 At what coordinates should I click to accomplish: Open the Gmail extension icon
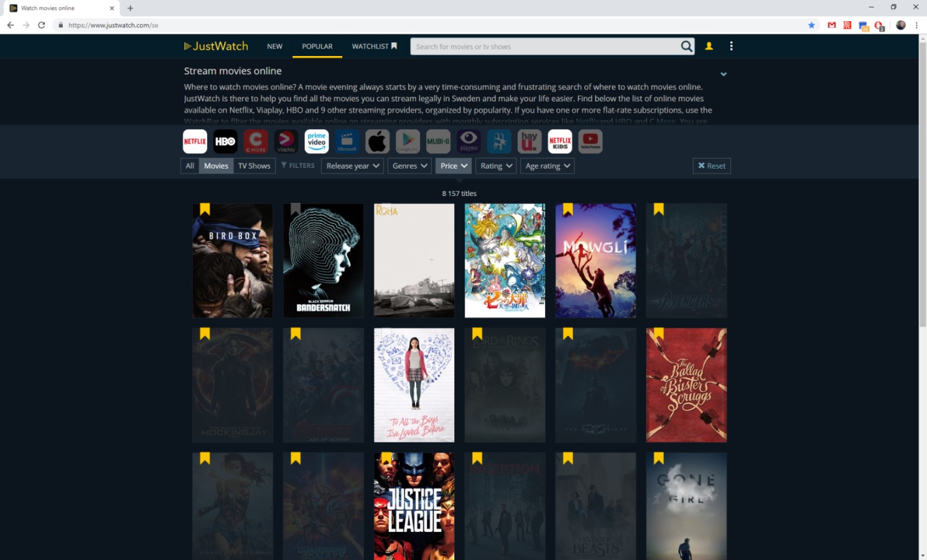[x=832, y=25]
